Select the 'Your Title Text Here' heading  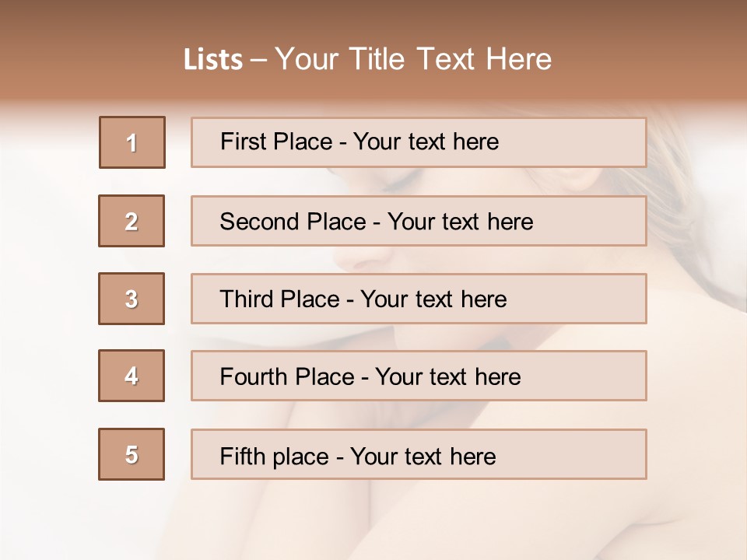[413, 59]
